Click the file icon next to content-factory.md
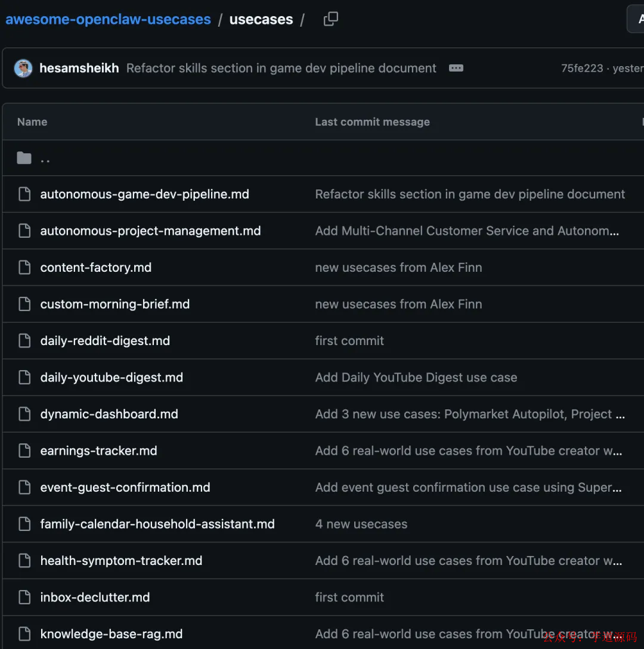644x649 pixels. [24, 267]
